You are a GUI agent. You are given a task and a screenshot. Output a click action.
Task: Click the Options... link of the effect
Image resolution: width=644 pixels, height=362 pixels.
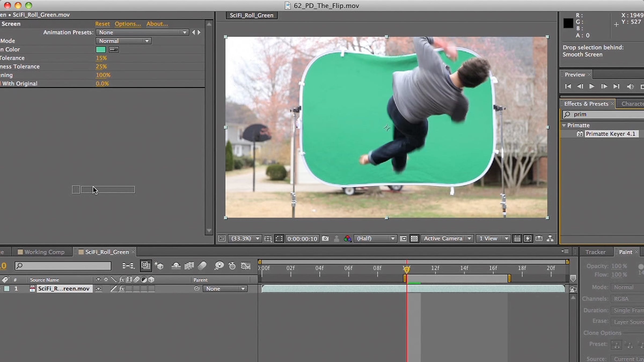click(128, 24)
